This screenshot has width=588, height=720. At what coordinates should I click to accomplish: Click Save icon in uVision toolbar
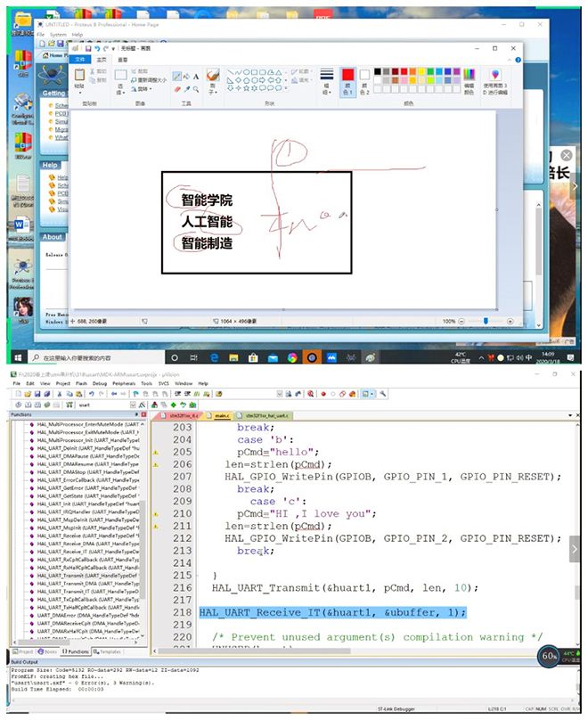click(37, 394)
